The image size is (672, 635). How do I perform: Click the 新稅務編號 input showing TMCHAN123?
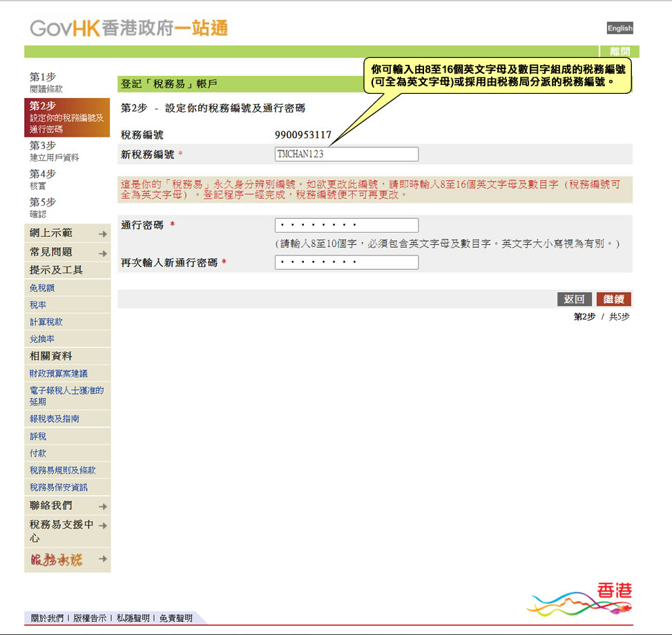click(x=347, y=153)
